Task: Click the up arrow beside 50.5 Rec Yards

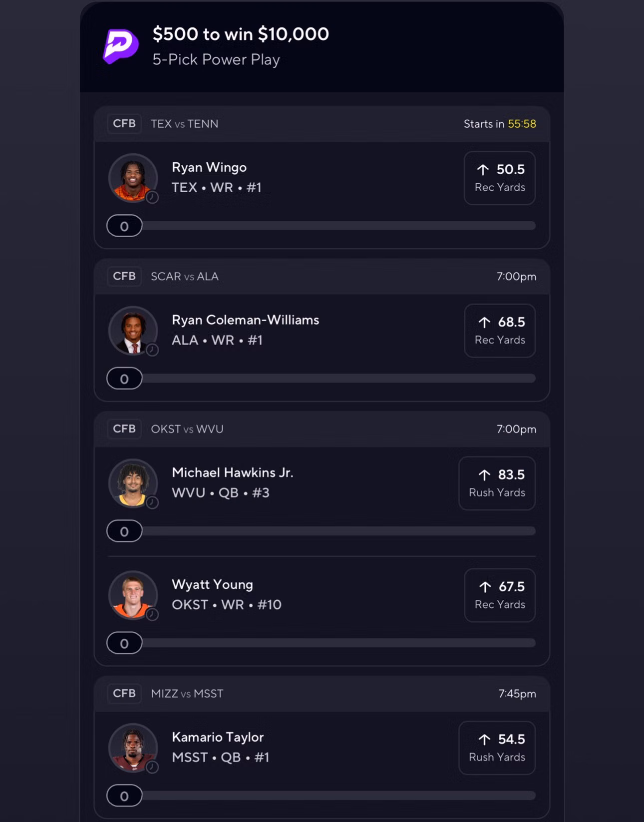Action: [483, 170]
